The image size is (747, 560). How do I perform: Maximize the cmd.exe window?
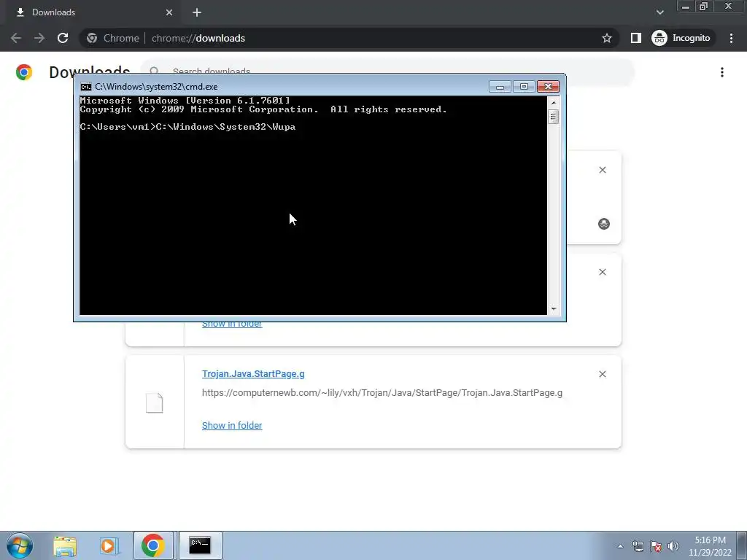pyautogui.click(x=524, y=87)
